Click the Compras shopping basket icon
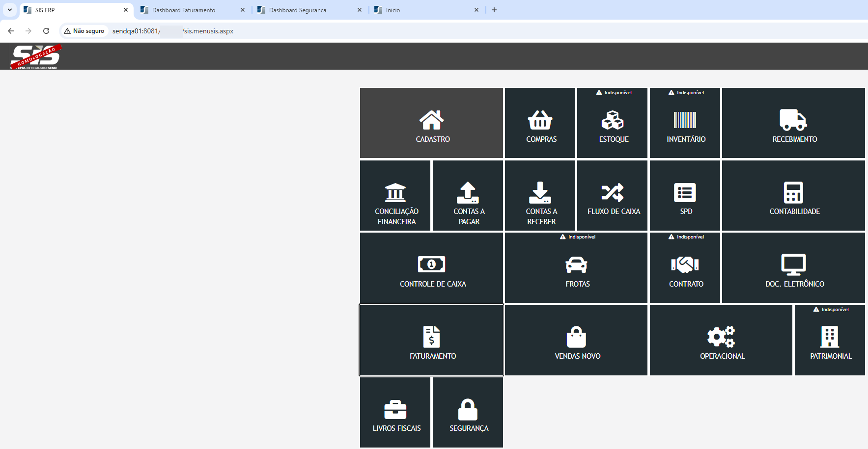This screenshot has width=868, height=449. pos(540,120)
